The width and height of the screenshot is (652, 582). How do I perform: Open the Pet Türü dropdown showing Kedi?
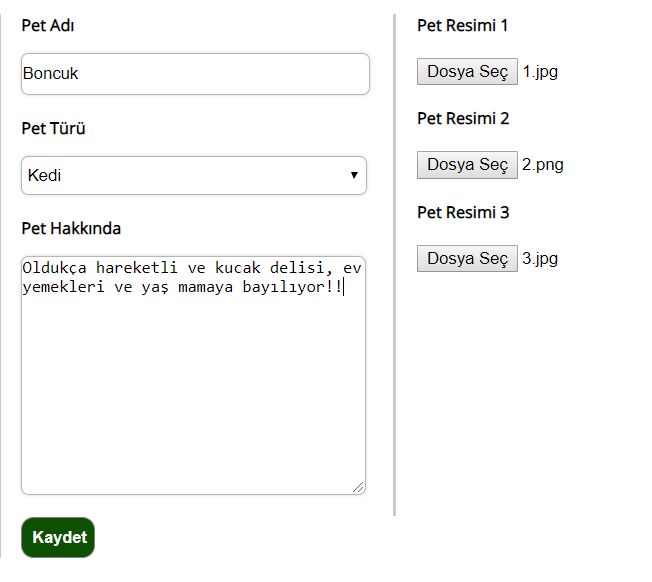(x=194, y=175)
